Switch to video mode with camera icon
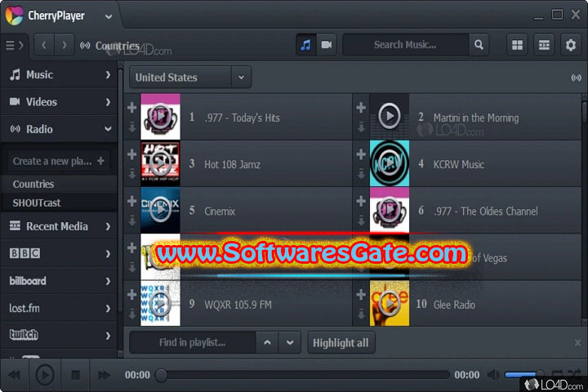Image resolution: width=588 pixels, height=392 pixels. [x=327, y=45]
